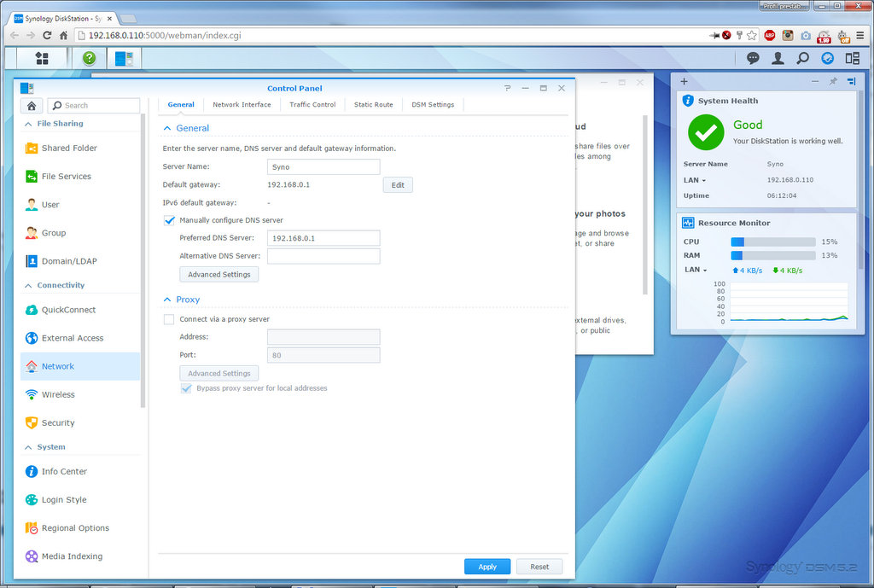This screenshot has width=874, height=588.
Task: Open the Pilot View icon
Action: [x=828, y=58]
